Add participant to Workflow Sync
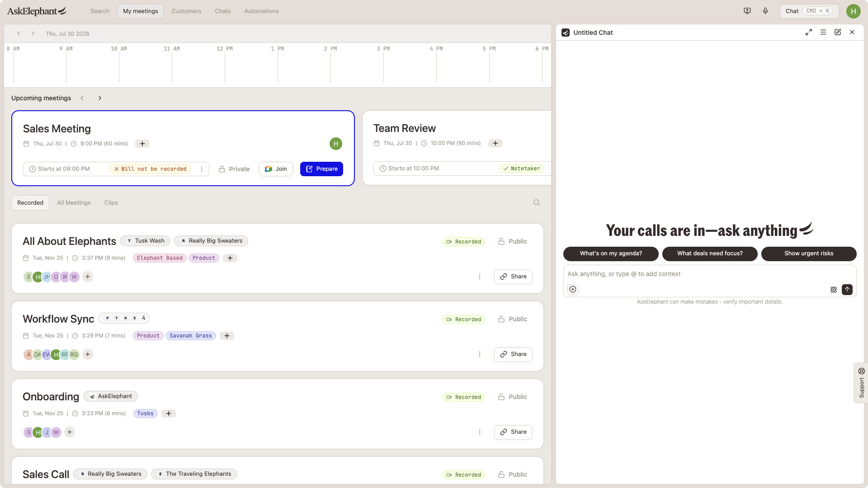 point(88,354)
